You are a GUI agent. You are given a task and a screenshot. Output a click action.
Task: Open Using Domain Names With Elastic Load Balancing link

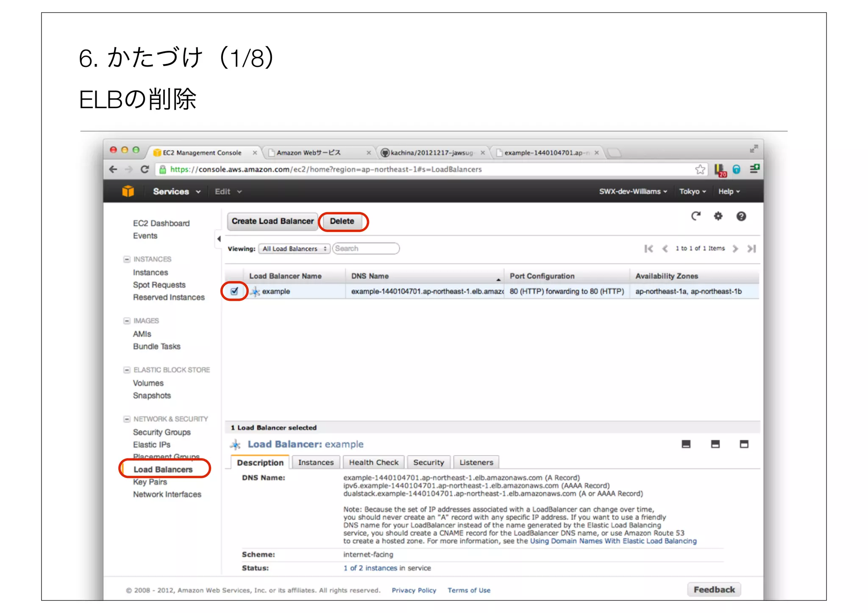click(613, 541)
